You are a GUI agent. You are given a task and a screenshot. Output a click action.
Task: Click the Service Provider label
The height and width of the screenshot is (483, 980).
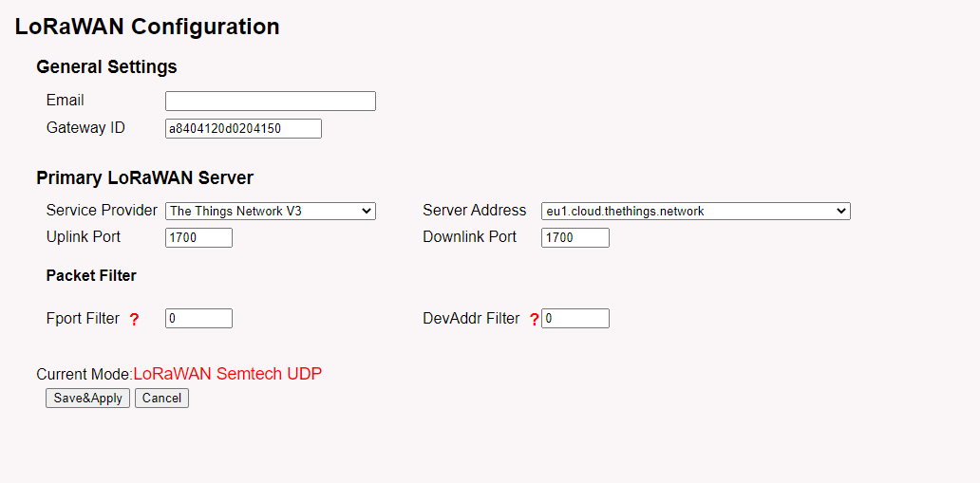click(x=102, y=211)
